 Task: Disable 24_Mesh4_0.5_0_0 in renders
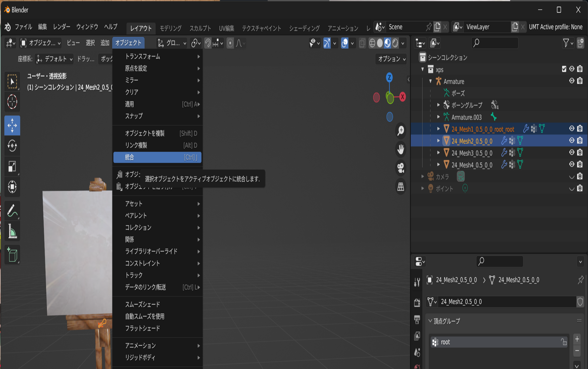click(x=580, y=164)
